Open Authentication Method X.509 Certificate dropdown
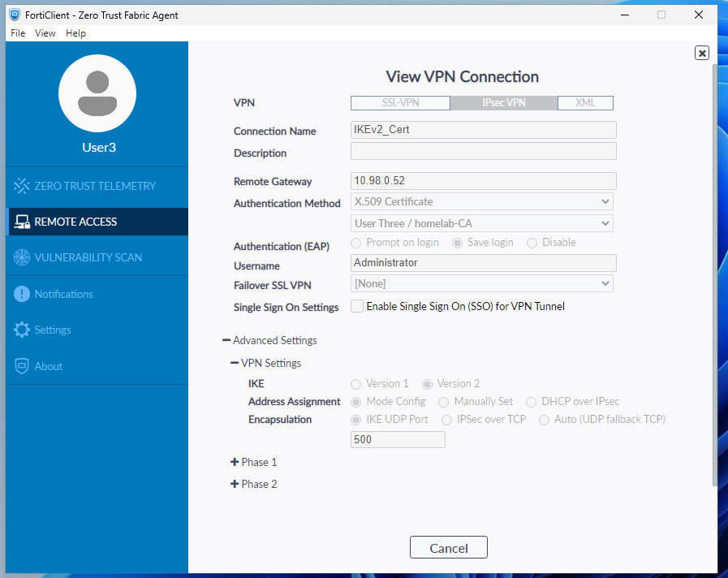 coord(482,201)
